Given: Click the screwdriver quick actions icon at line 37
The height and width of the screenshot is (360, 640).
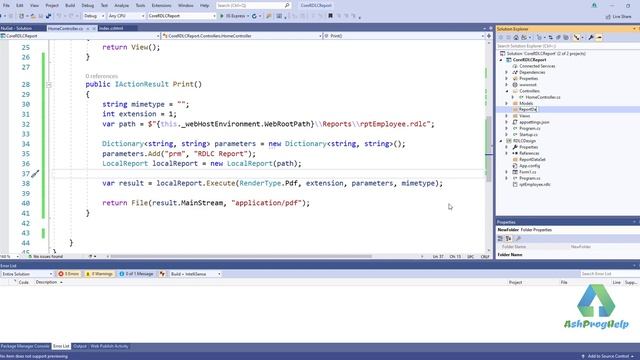Looking at the screenshot, I should [35, 174].
